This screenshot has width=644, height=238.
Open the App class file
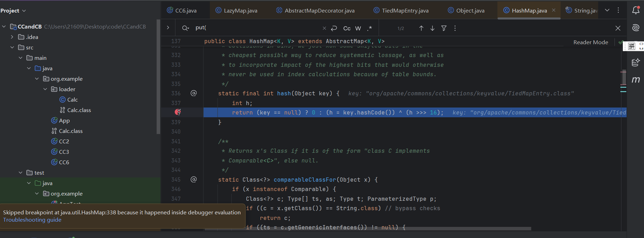point(60,120)
